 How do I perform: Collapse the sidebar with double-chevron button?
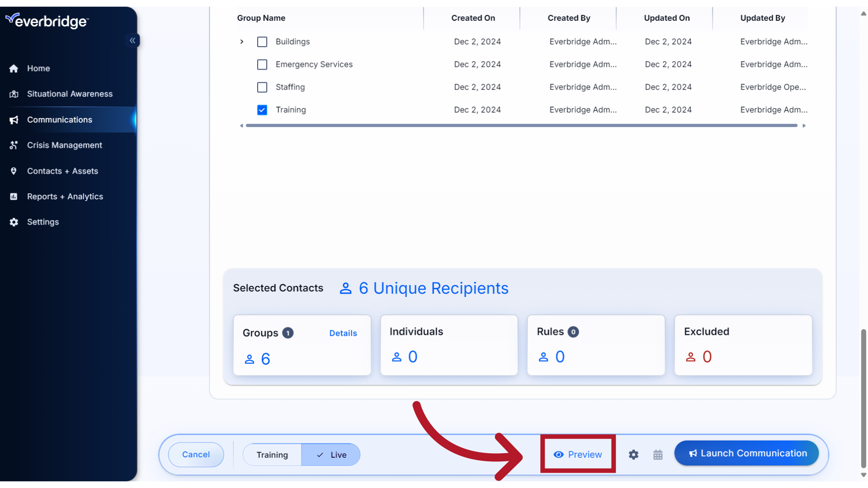coord(132,41)
